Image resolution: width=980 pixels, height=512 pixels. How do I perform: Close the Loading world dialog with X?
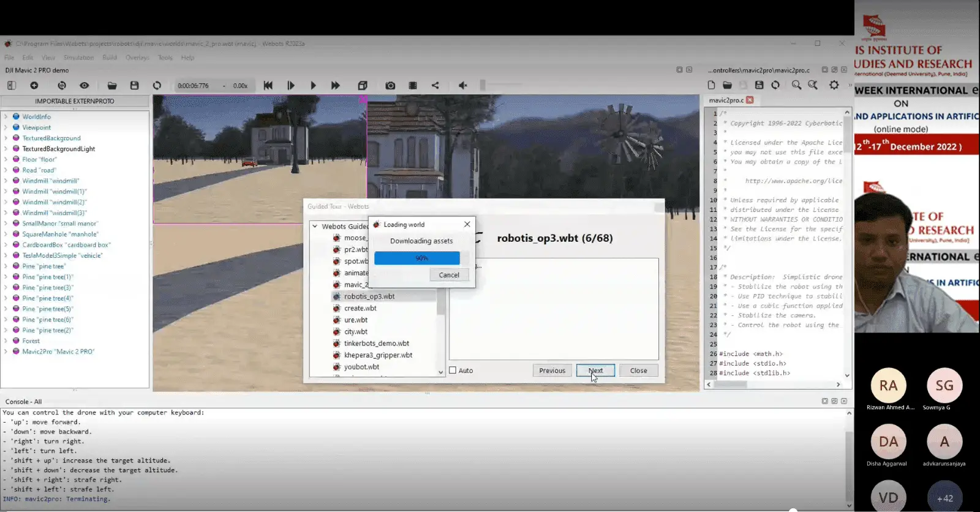(x=467, y=224)
